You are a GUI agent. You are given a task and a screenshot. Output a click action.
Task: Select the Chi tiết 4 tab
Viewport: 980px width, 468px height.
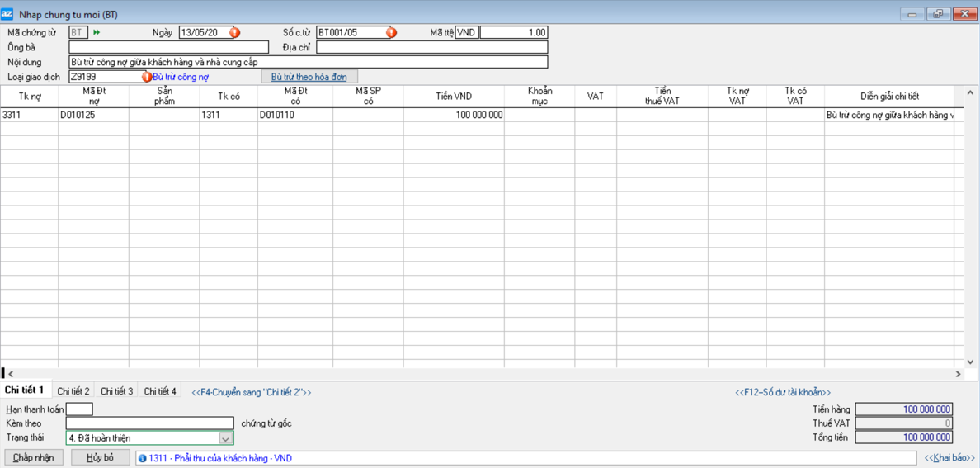coord(160,391)
